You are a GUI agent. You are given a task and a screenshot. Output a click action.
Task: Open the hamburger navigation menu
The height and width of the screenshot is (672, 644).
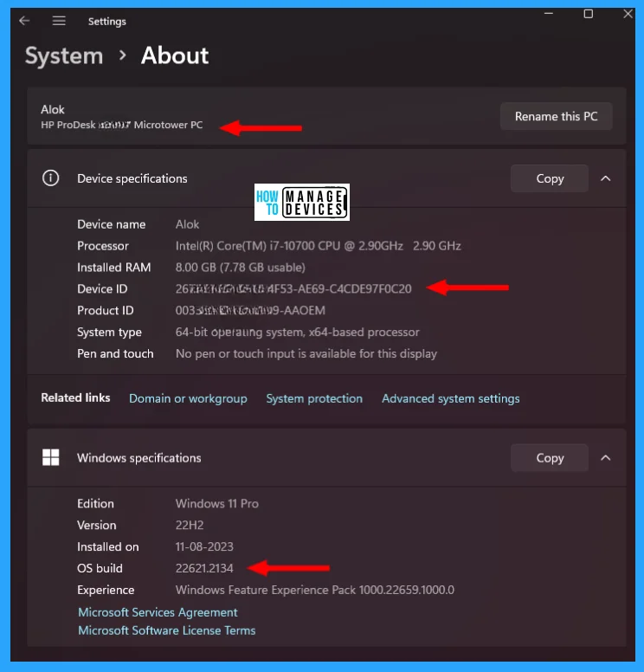tap(59, 21)
